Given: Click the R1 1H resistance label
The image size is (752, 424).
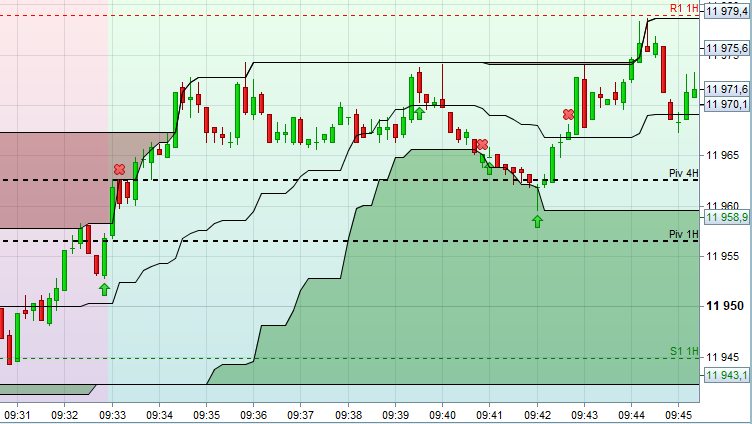Looking at the screenshot, I should coord(684,8).
